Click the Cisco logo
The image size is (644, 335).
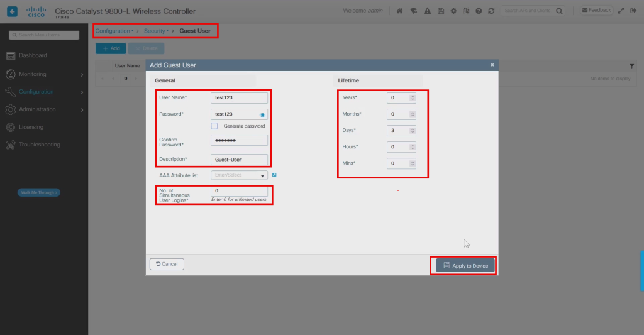point(36,11)
